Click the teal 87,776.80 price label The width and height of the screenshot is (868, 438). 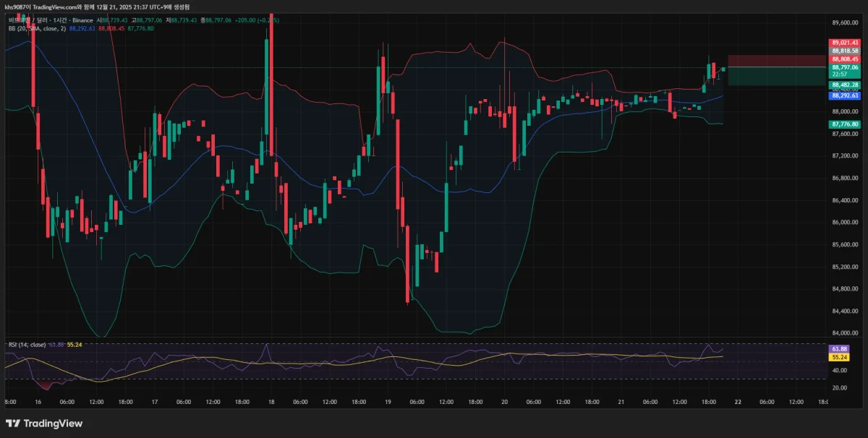tap(845, 124)
